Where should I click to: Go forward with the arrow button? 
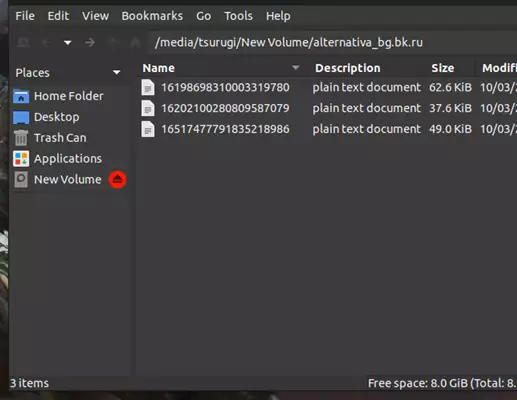coord(90,43)
